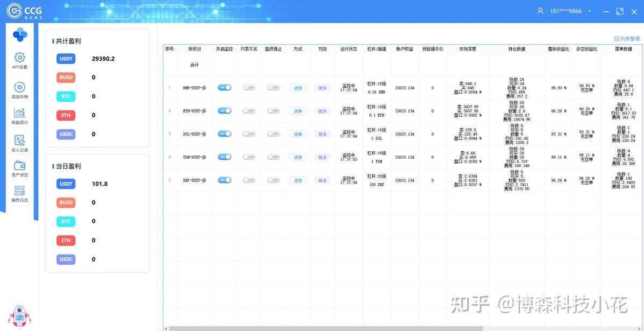Open the API设置 settings panel
This screenshot has height=331, width=644.
(x=20, y=61)
